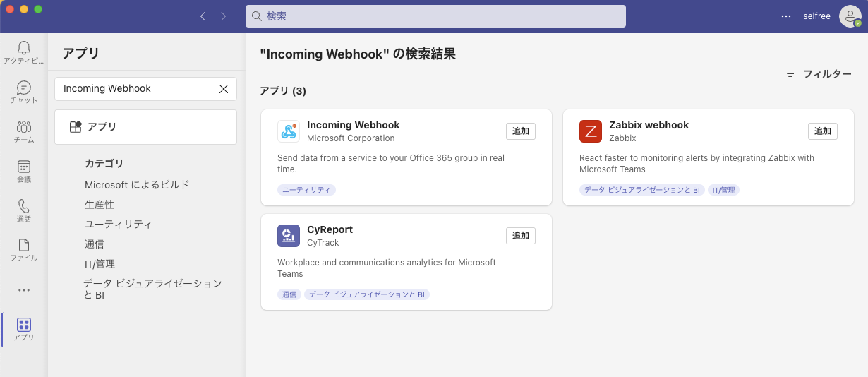Open the Files icon in sidebar
Screen dimensions: 868x377
pos(24,245)
